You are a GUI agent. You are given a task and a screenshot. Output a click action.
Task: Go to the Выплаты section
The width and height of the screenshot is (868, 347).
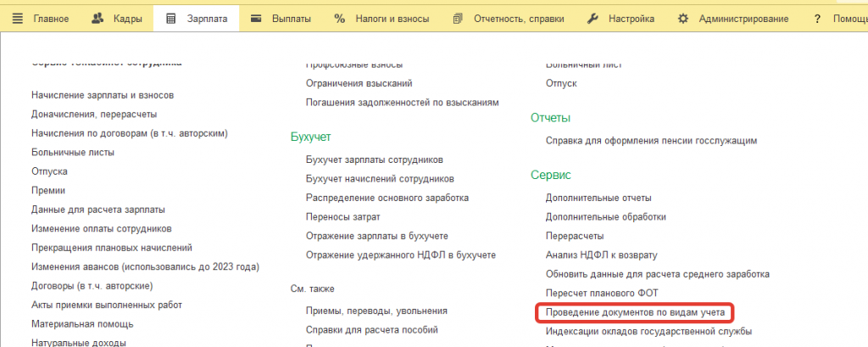point(292,19)
